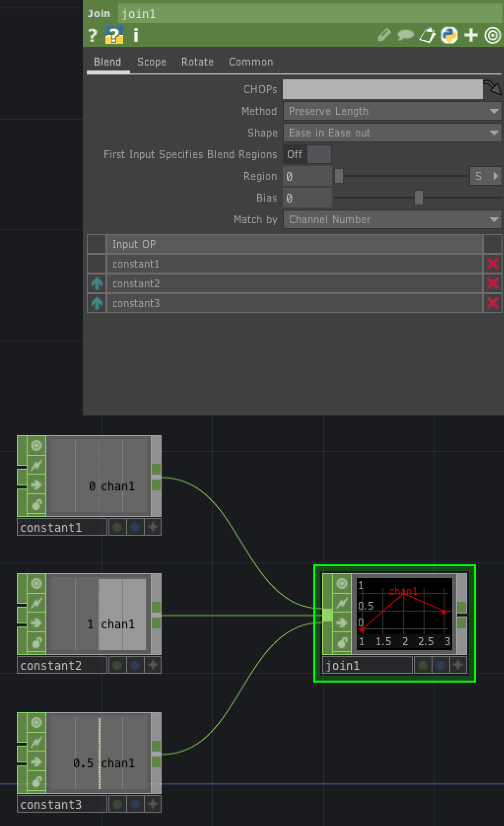This screenshot has height=826, width=504.
Task: Click plus viewer-active flag on constant1
Action: click(x=153, y=527)
